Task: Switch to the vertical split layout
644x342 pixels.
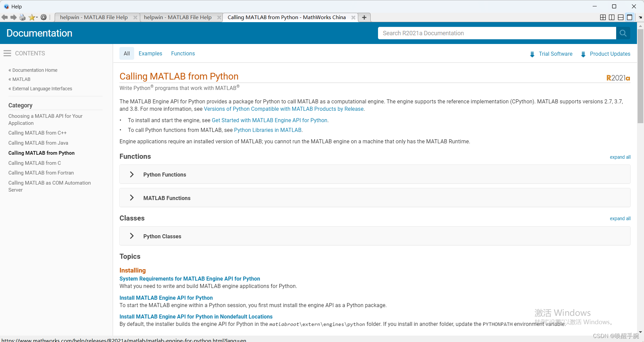Action: coord(611,17)
